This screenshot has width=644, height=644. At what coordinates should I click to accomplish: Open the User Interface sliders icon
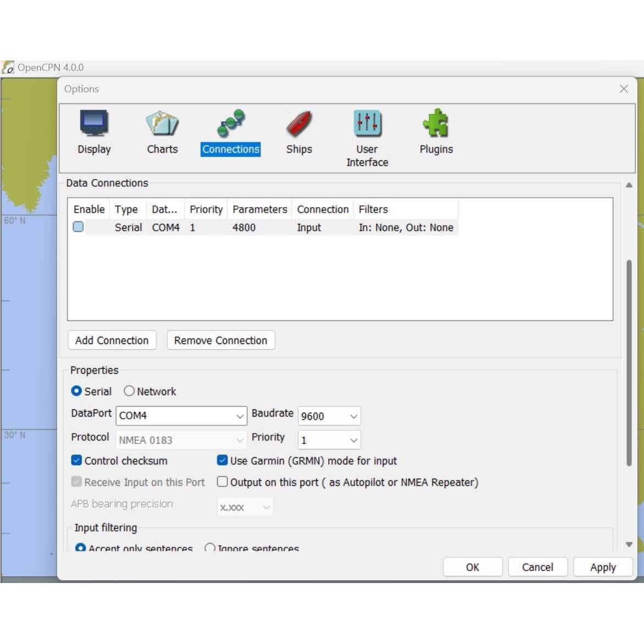coord(367,123)
